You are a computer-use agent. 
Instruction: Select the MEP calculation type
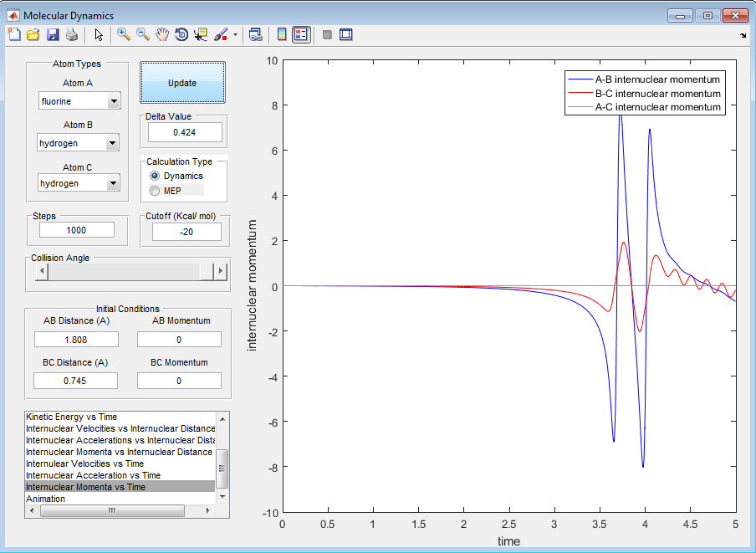[155, 191]
